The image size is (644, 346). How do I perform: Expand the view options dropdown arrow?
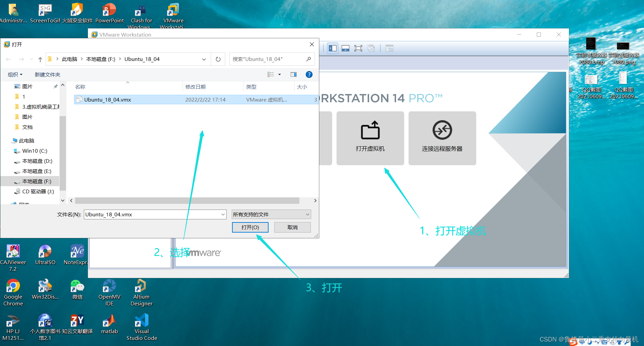[x=280, y=74]
